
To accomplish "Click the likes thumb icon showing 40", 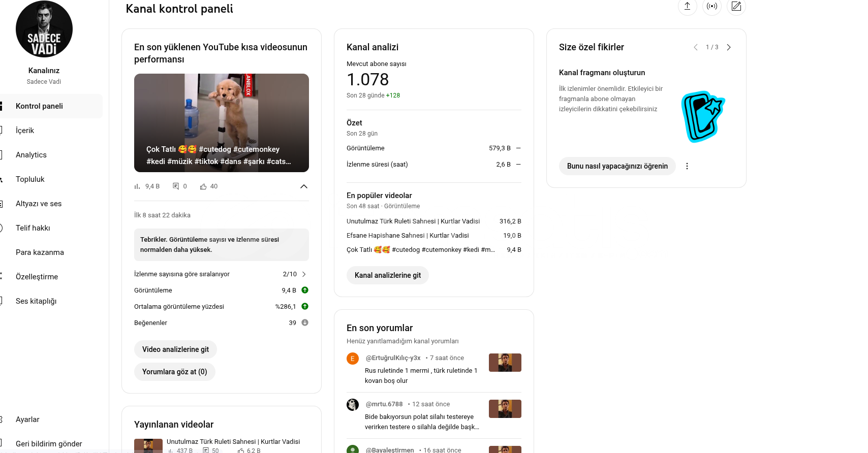I will [203, 186].
